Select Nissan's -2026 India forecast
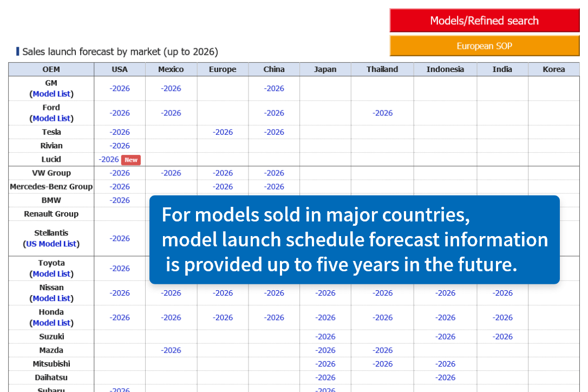 tap(502, 293)
